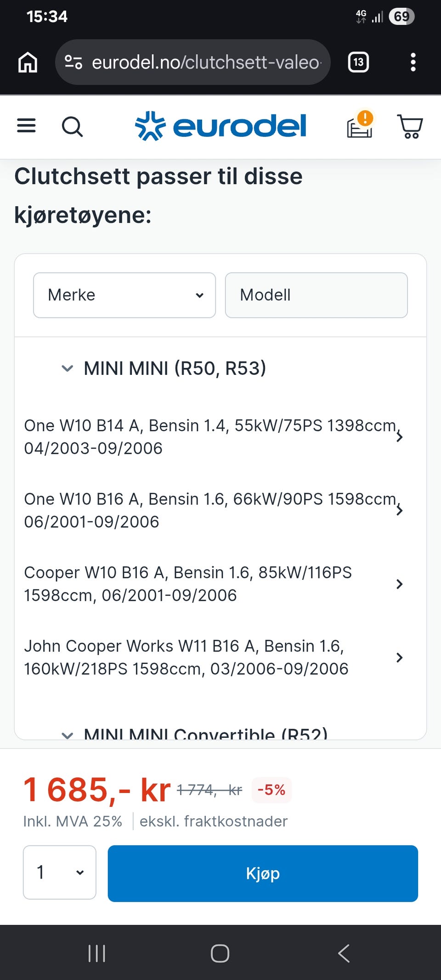Viewport: 441px width, 980px height.
Task: Tap the site settings icon in address bar
Action: click(x=73, y=62)
